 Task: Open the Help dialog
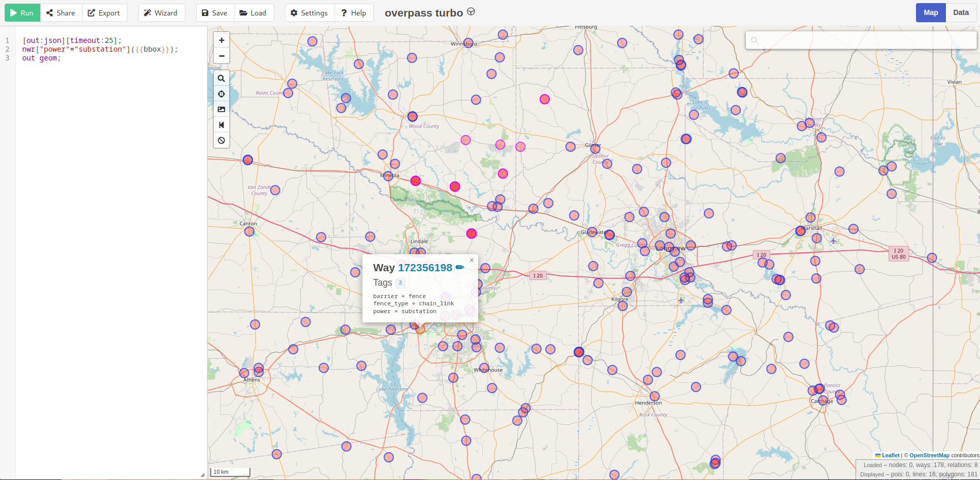point(354,13)
